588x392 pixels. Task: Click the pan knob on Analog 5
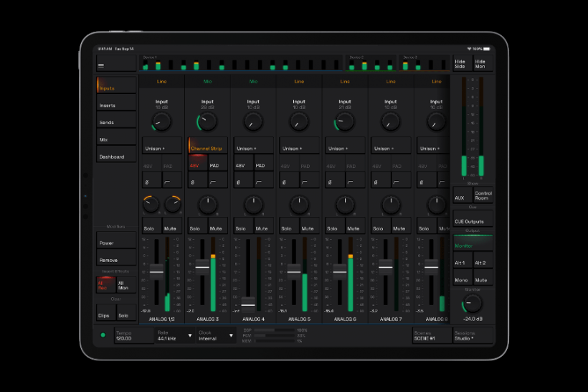[299, 205]
